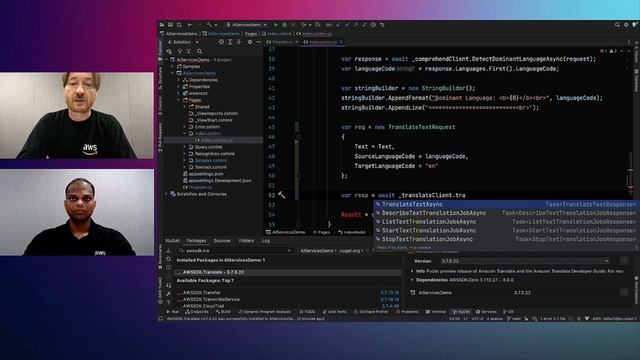
Task: Open the Services tool window
Action: point(486,312)
